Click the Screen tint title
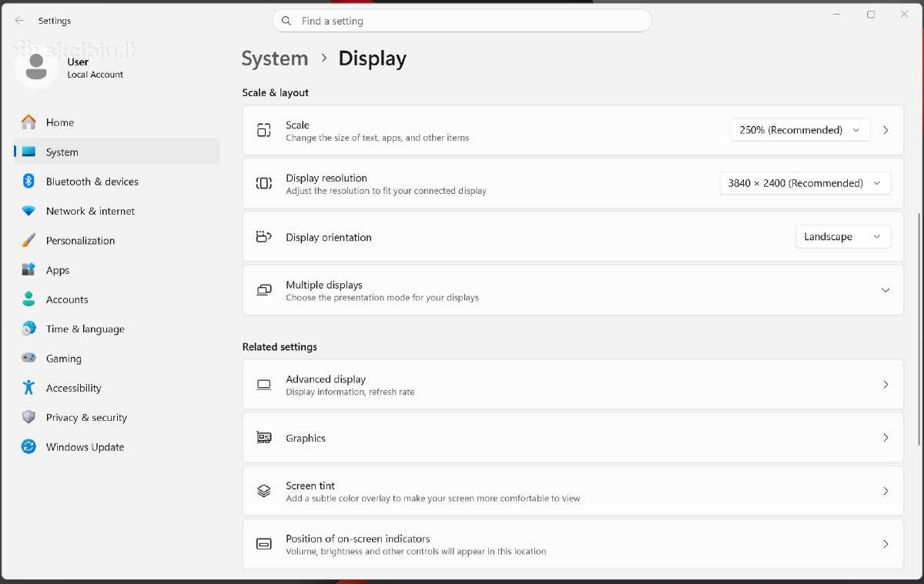Screen dimensions: 924x584 point(310,486)
